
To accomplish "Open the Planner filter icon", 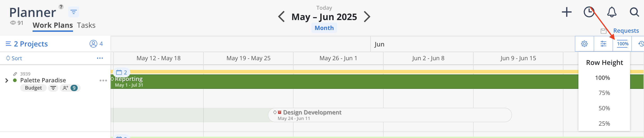I will pyautogui.click(x=73, y=12).
